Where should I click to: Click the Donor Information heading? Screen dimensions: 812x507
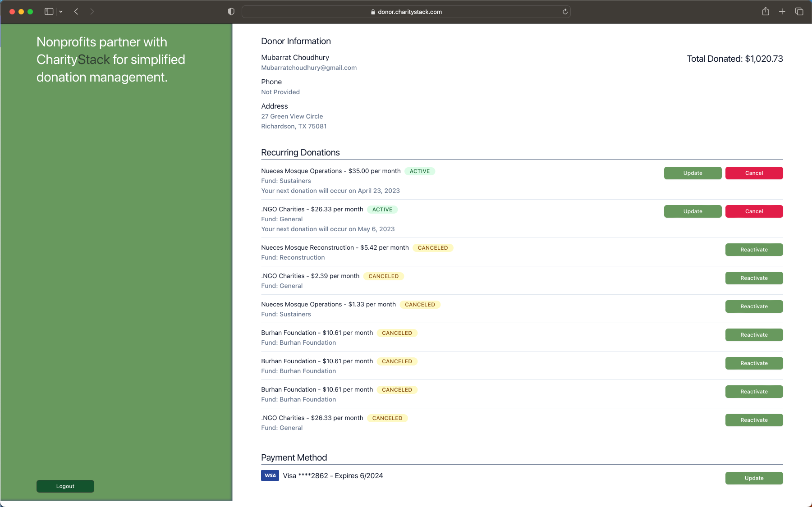tap(296, 41)
